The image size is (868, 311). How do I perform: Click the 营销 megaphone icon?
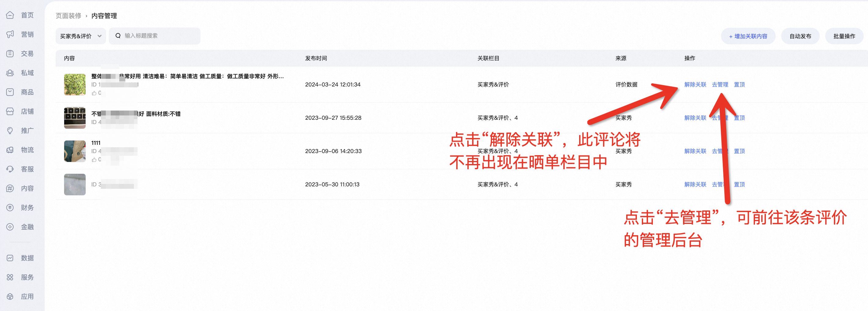pos(10,34)
